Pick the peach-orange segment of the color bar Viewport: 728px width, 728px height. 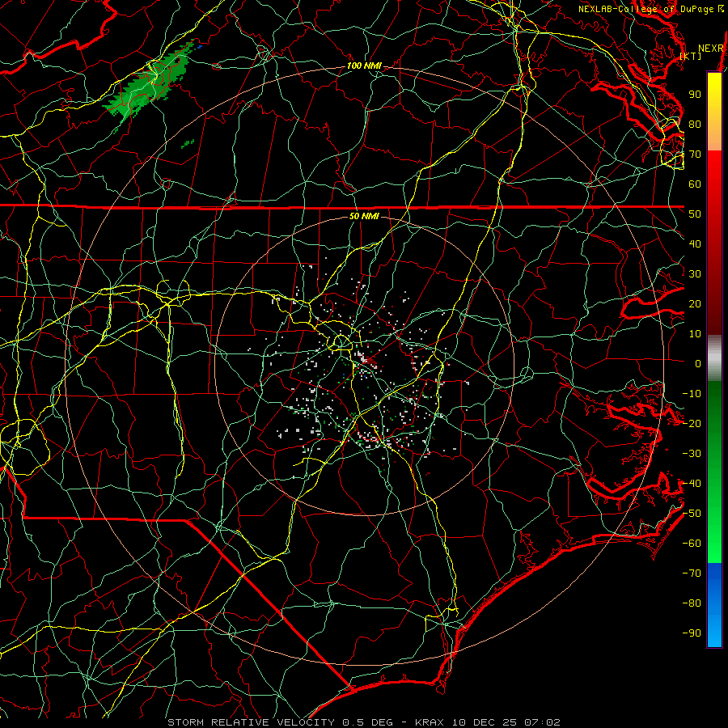pyautogui.click(x=714, y=138)
